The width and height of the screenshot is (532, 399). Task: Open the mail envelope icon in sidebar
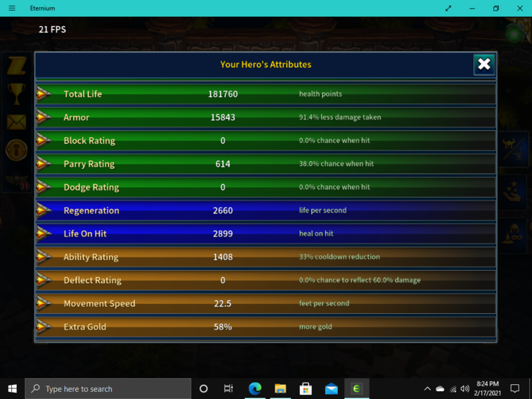16,122
